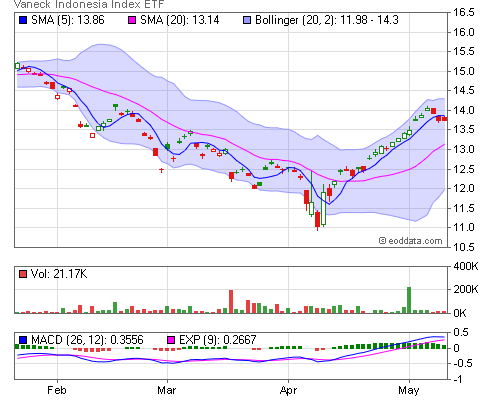Click the magenta EXP (9) legend swatch
Screen dimensions: 490x400
click(171, 340)
